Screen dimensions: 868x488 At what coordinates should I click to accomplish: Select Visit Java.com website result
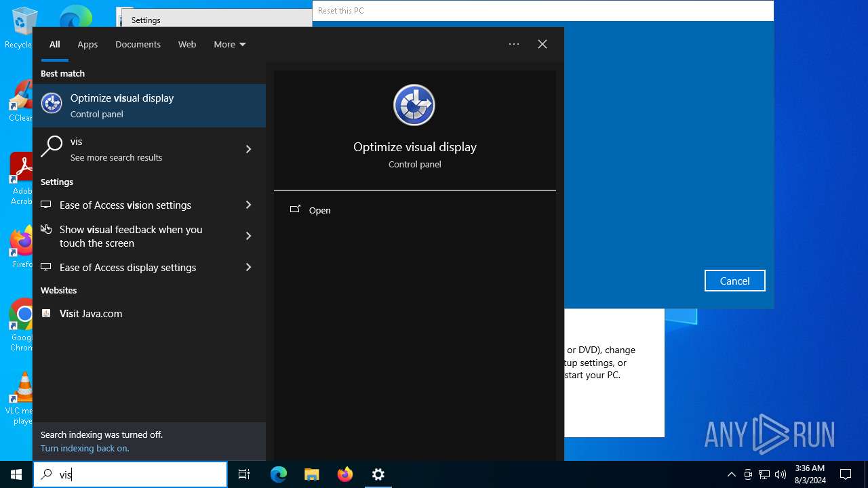(x=149, y=313)
